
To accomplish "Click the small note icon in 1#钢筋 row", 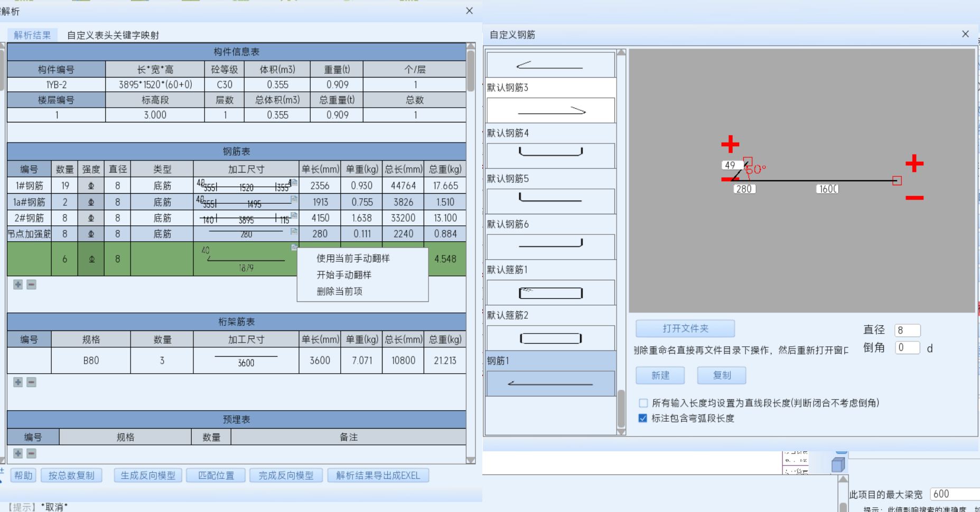I will [x=294, y=183].
